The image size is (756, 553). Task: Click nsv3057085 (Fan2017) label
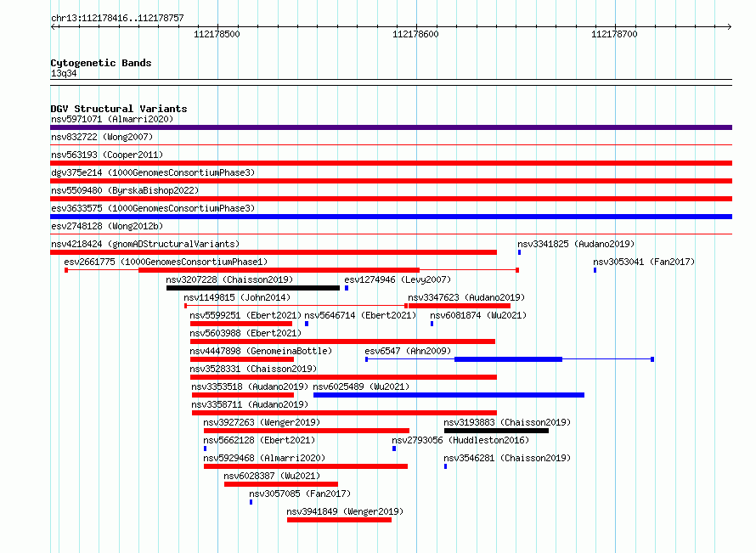pyautogui.click(x=300, y=494)
